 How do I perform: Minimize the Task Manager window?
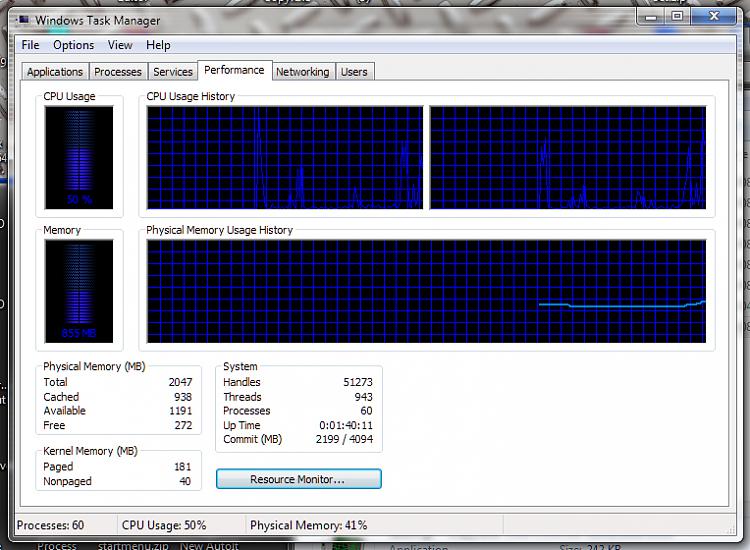click(x=651, y=17)
